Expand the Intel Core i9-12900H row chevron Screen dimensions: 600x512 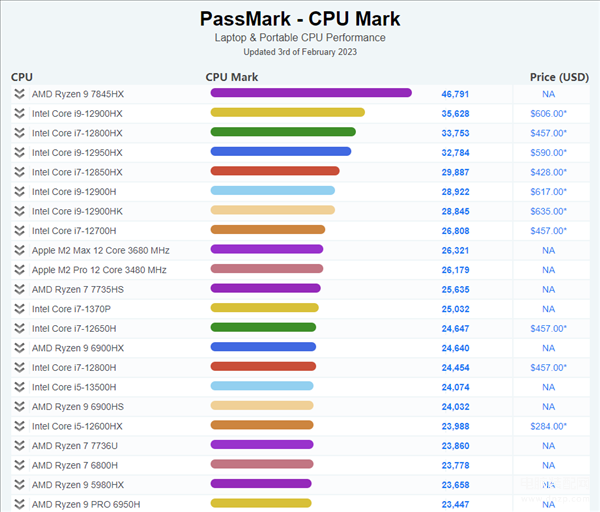[x=19, y=191]
